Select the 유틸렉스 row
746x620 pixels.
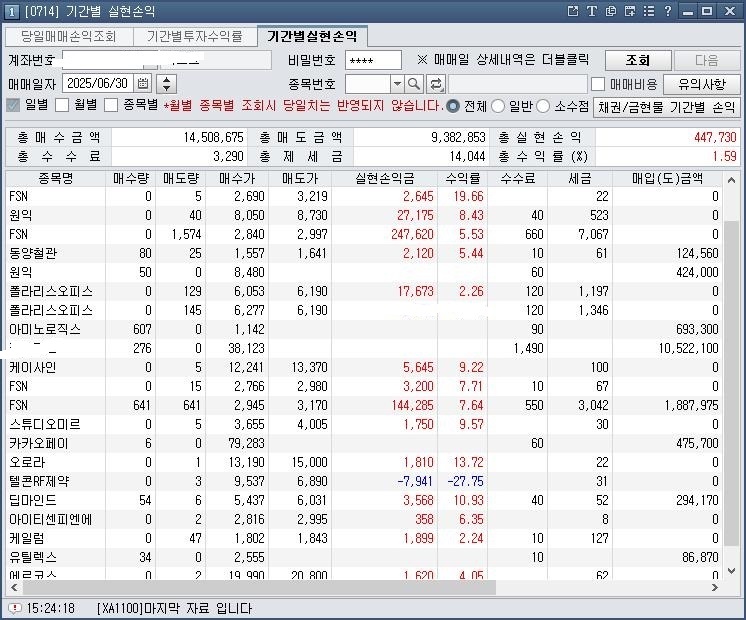click(x=364, y=558)
